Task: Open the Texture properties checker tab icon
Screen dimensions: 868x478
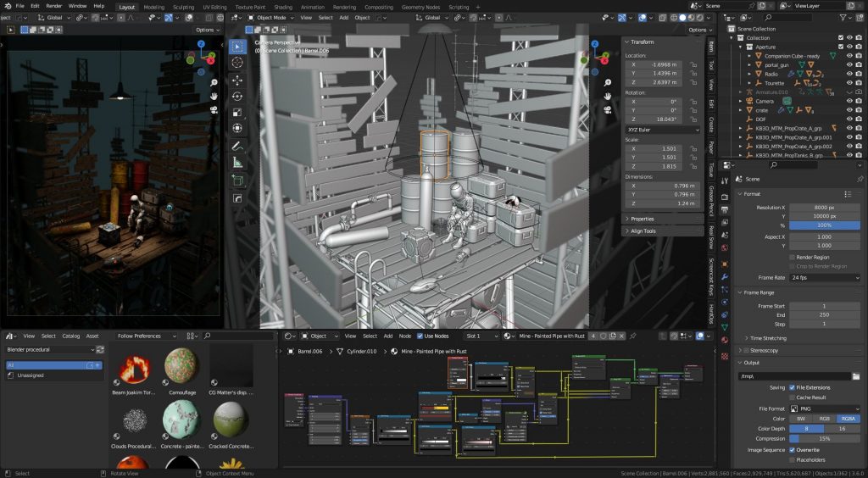Action: click(x=725, y=356)
